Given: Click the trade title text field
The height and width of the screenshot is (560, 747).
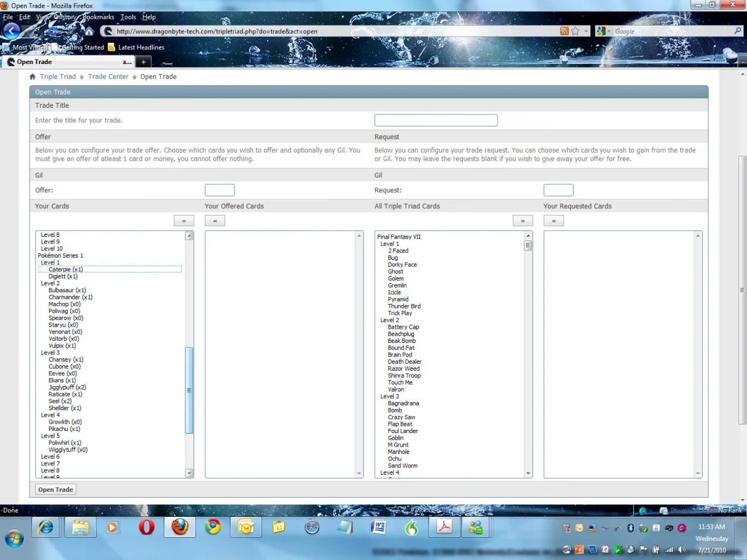Looking at the screenshot, I should pyautogui.click(x=436, y=120).
